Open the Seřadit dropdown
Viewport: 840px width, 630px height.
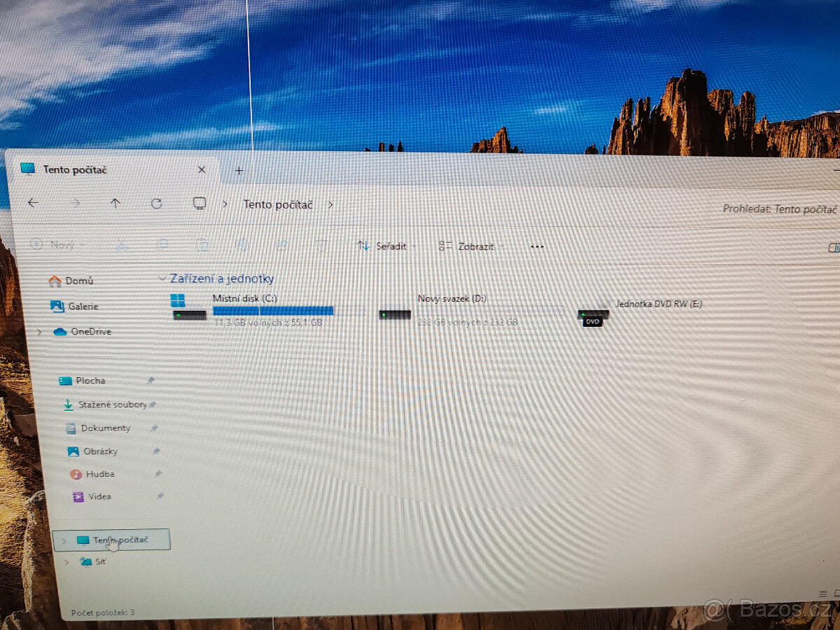tap(386, 246)
